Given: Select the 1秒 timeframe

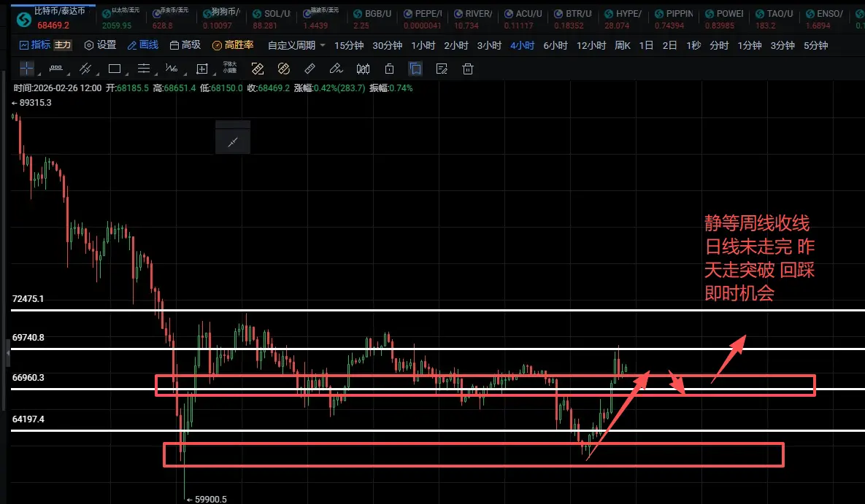Looking at the screenshot, I should click(x=693, y=45).
